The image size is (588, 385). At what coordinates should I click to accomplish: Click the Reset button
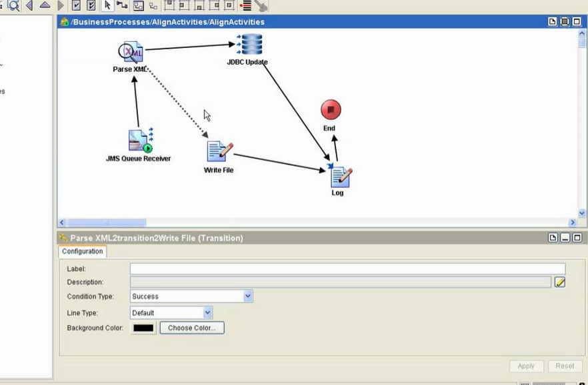tap(565, 366)
